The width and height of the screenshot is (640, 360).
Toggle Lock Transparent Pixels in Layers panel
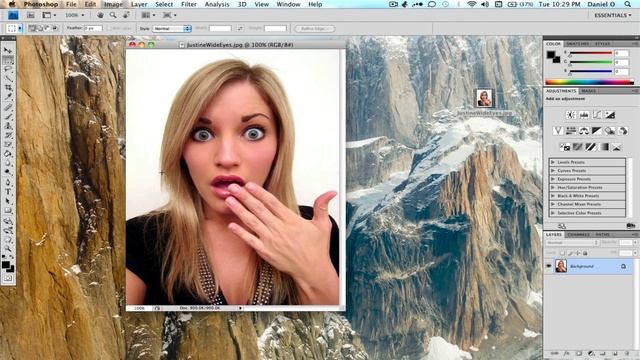point(562,253)
